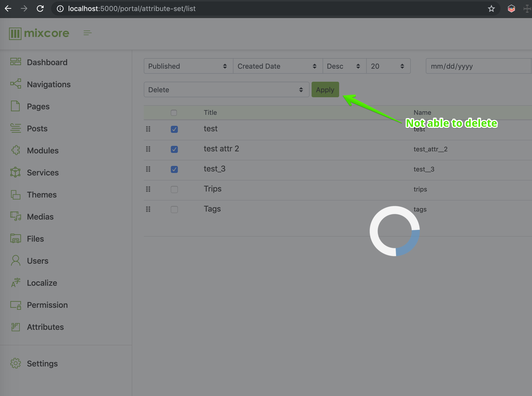
Task: Toggle the select-all checkbox in header
Action: click(x=174, y=113)
